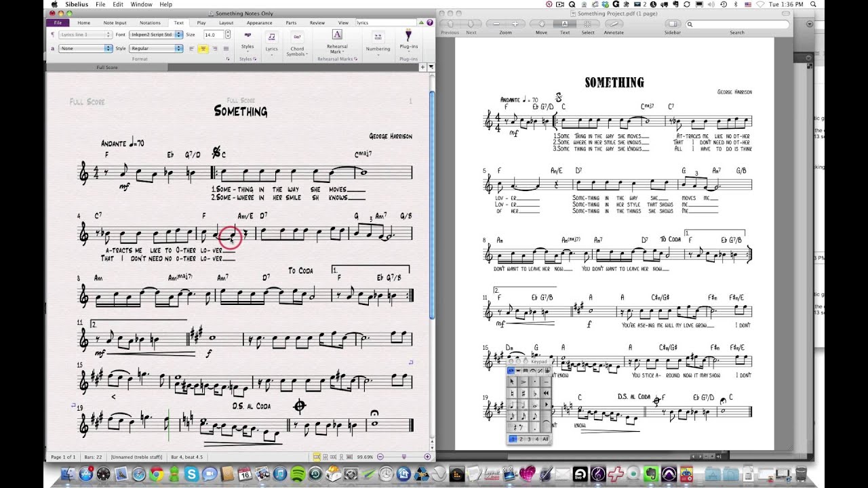Switch to Keypad accidentals layout tab
Viewport: 868px width, 488px height.
[x=547, y=371]
